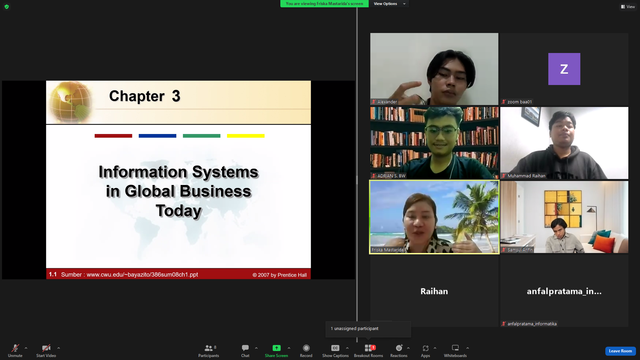Click the globe image on the slide
The height and width of the screenshot is (360, 640).
(x=70, y=102)
